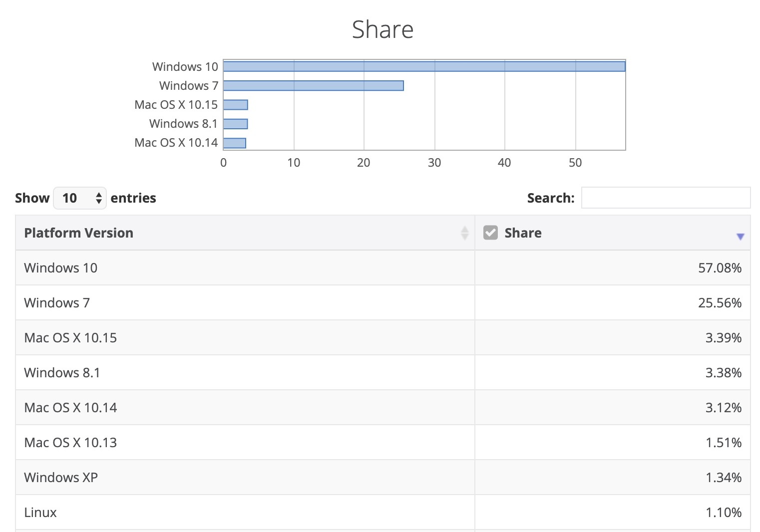Click the 57.08% share value
The width and height of the screenshot is (760, 532).
[719, 268]
